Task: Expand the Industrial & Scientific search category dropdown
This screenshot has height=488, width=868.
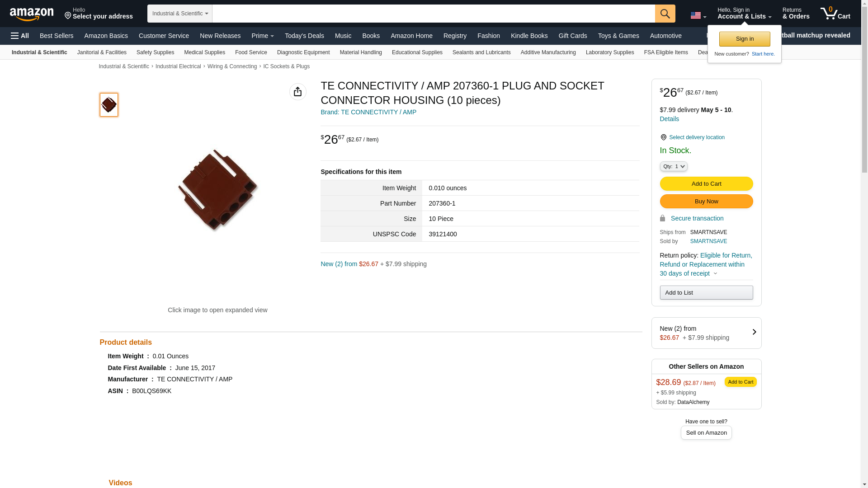Action: coord(180,14)
